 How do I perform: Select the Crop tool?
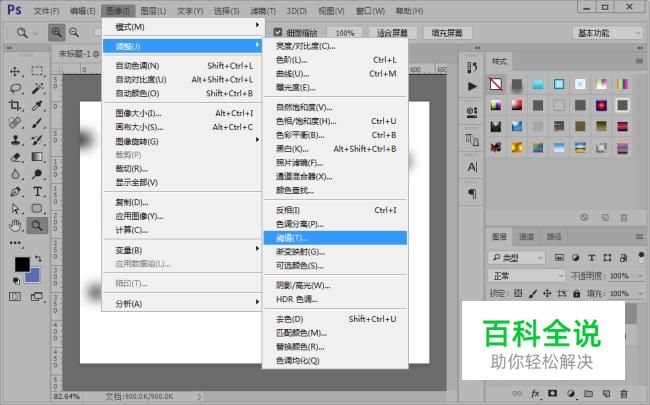(15, 105)
